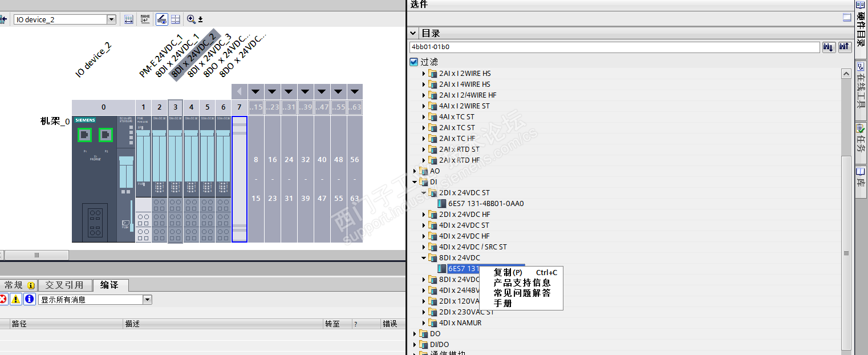The width and height of the screenshot is (868, 355).
Task: Choose 复制(P) from the context menu
Action: coord(521,273)
